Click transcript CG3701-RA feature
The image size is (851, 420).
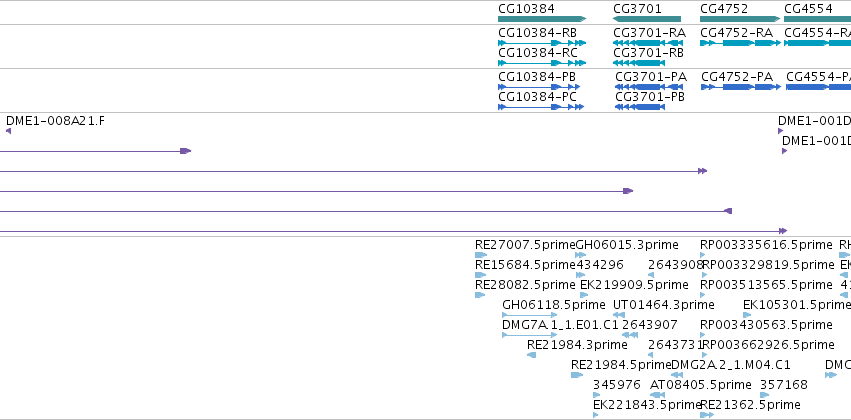click(646, 43)
